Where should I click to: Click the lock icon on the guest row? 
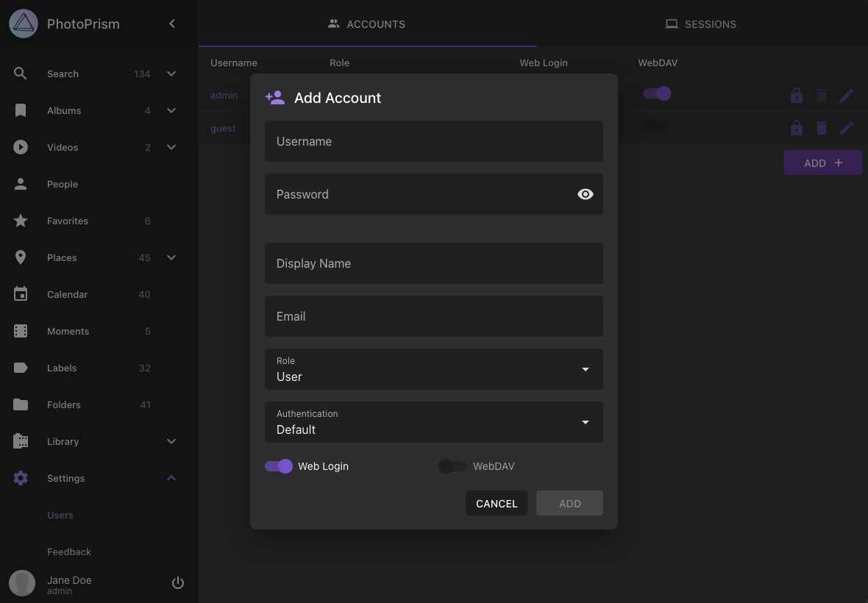pyautogui.click(x=797, y=128)
